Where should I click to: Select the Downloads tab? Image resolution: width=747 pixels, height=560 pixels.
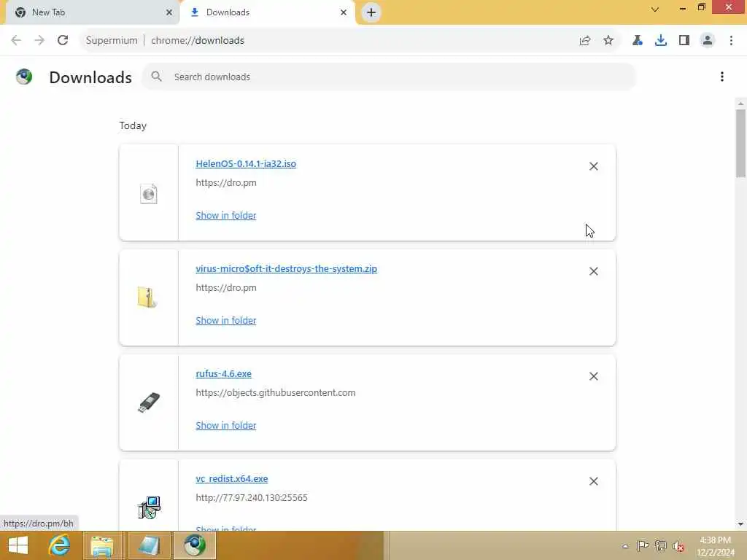coord(267,12)
